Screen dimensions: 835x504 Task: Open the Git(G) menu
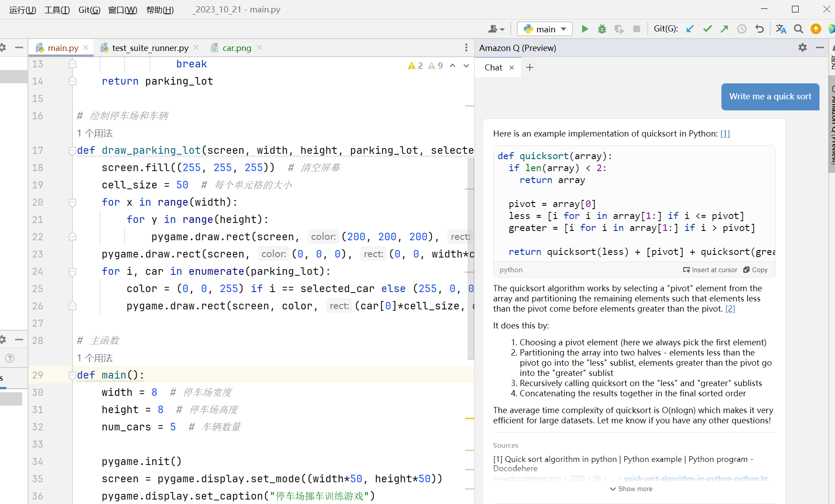click(x=89, y=10)
